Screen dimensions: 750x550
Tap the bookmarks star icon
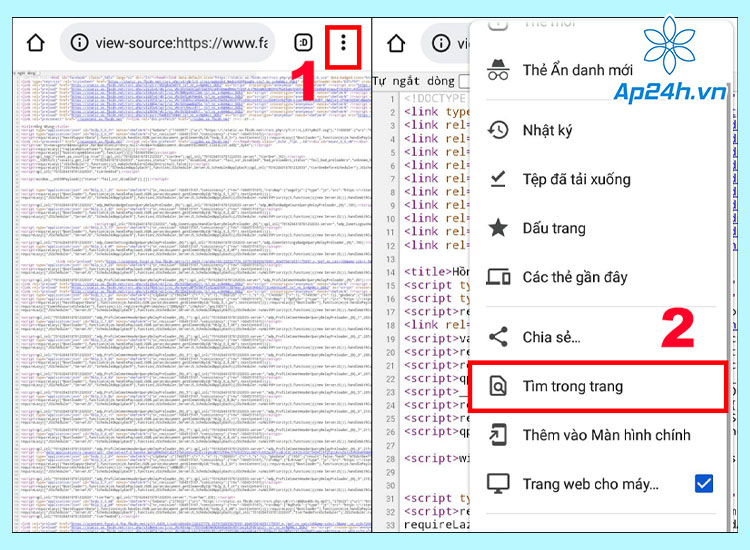click(x=498, y=228)
